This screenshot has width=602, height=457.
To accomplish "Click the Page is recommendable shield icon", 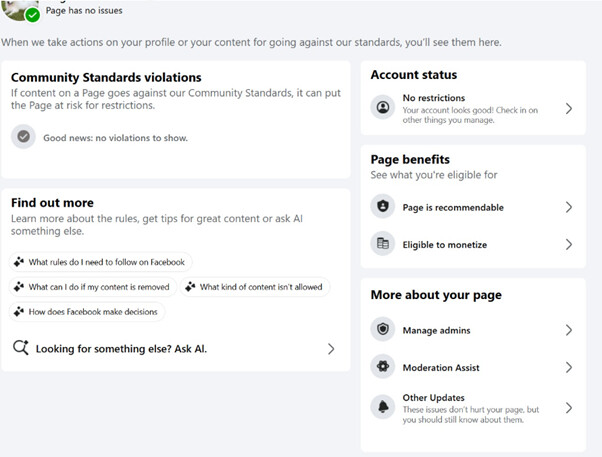I will pos(383,207).
